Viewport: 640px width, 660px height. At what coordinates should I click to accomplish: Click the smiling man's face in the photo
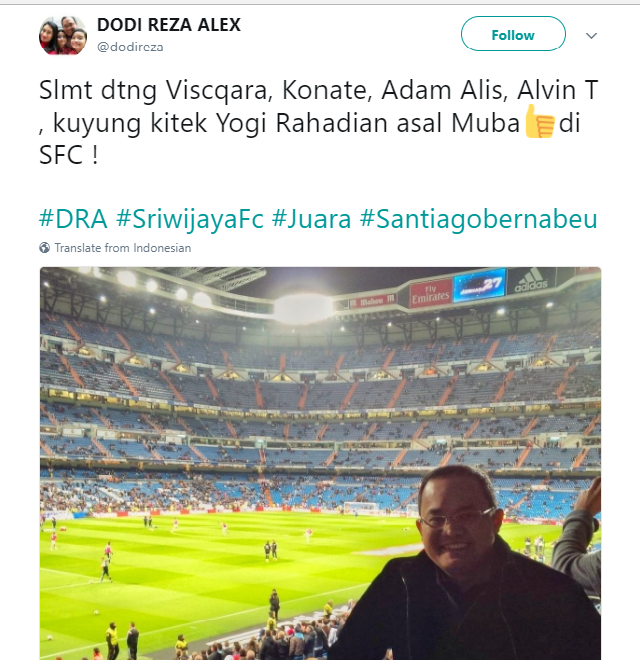[459, 520]
